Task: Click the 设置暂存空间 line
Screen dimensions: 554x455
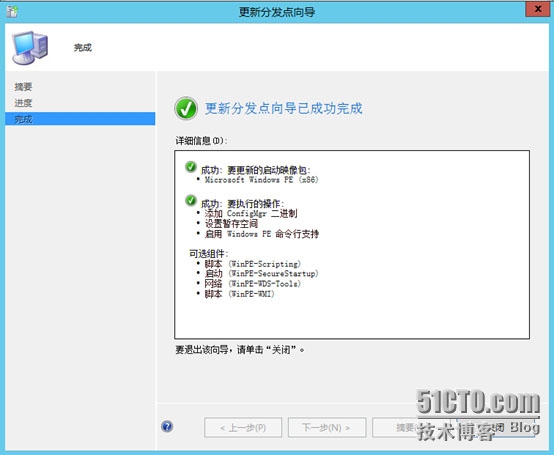Action: 231,224
